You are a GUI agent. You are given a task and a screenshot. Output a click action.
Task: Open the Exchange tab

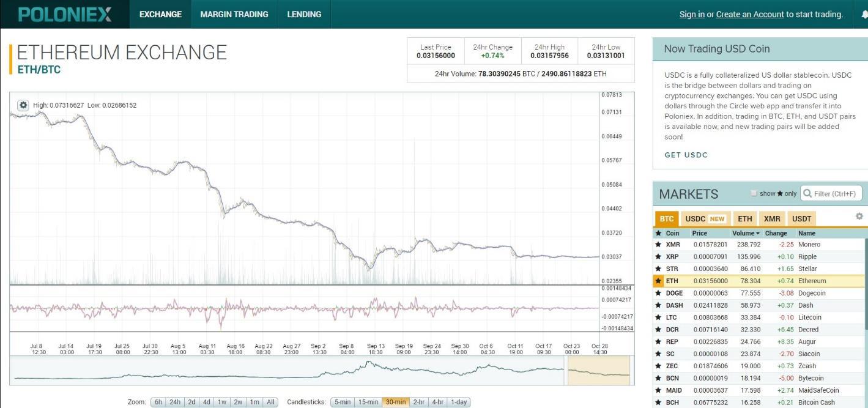point(160,14)
